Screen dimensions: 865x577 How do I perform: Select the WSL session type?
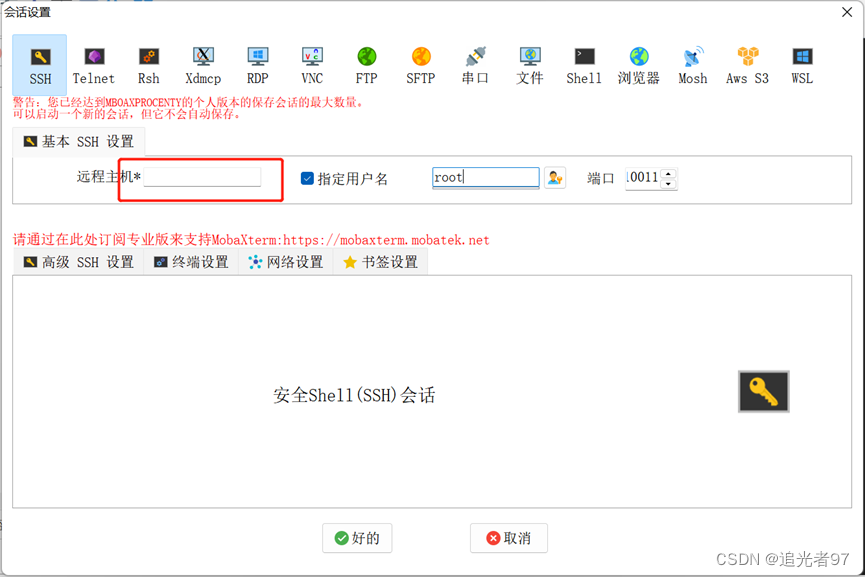pos(801,60)
